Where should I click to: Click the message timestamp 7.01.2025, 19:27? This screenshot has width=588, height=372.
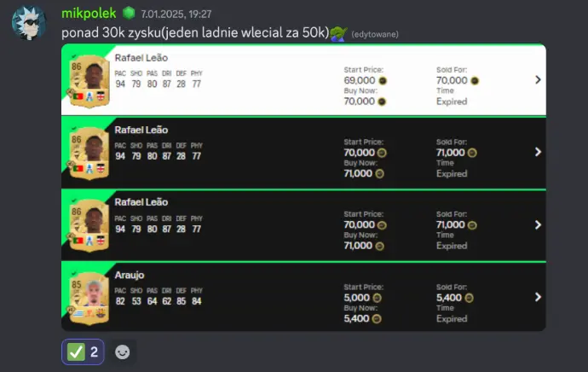tap(176, 15)
